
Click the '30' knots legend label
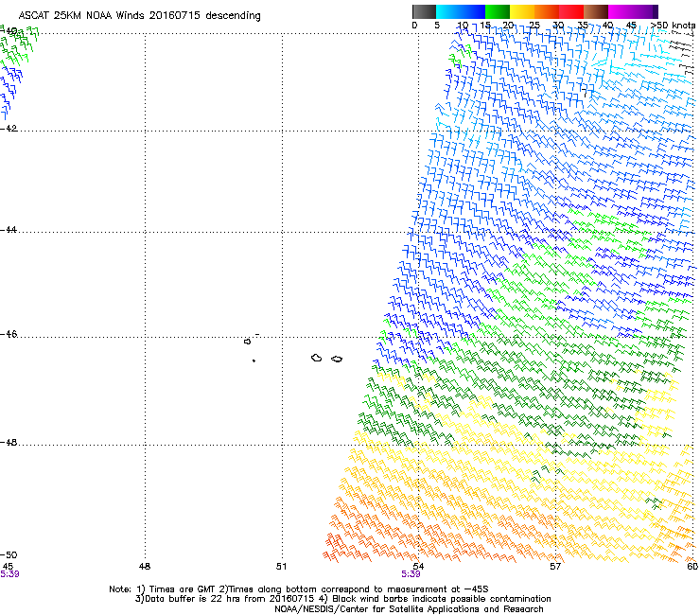pos(558,26)
